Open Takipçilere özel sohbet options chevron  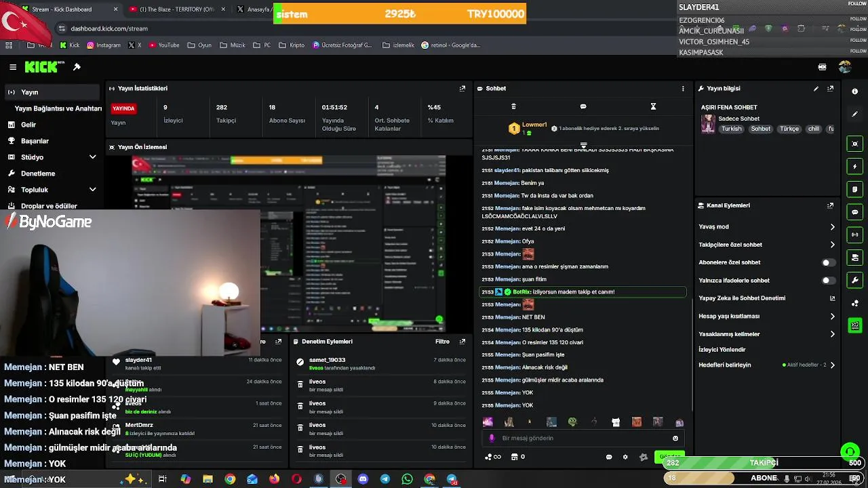[833, 245]
